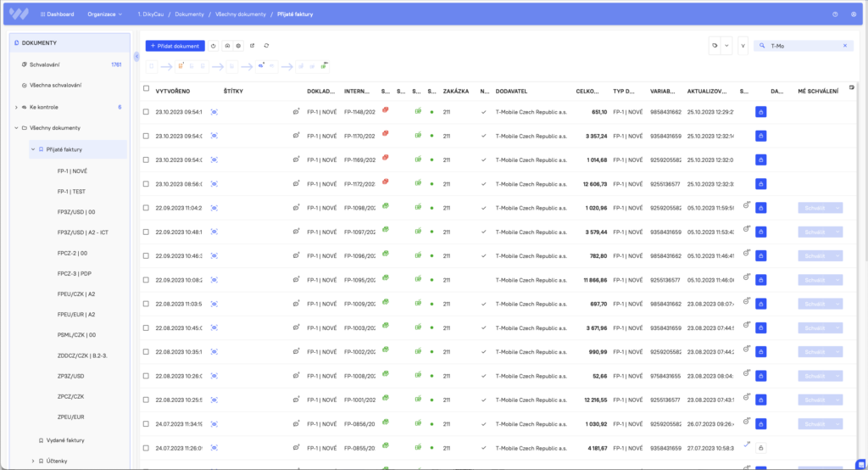The image size is (868, 470).
Task: Click the Všechny dokumenty breadcrumb link
Action: click(x=241, y=14)
